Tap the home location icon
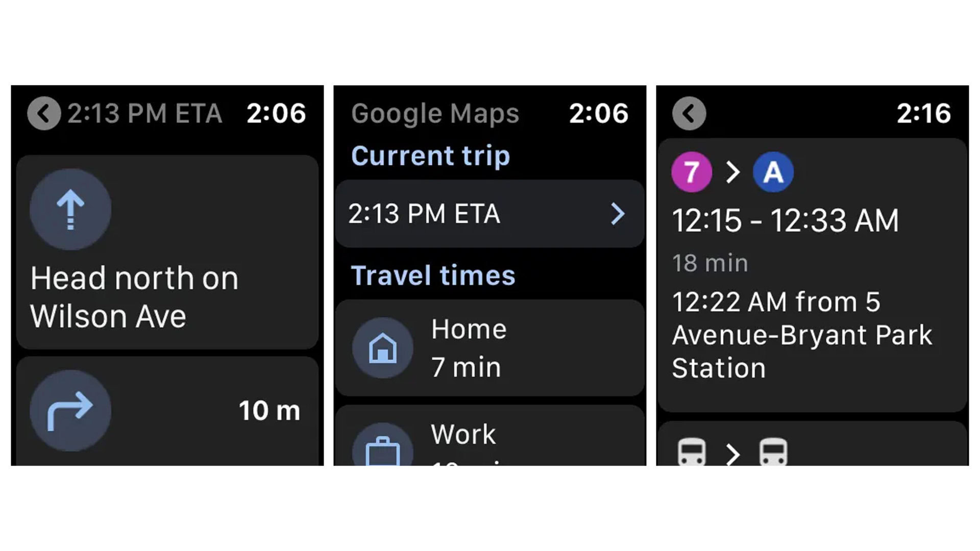 point(382,346)
